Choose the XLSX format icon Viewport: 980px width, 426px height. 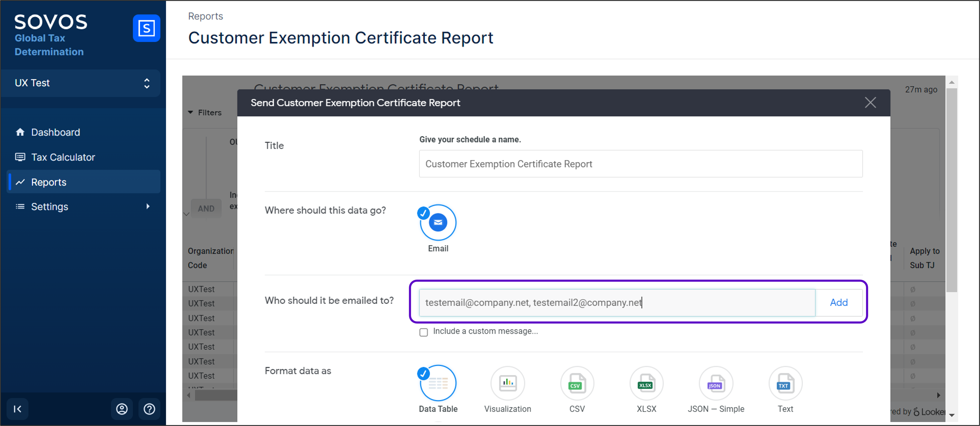coord(646,384)
